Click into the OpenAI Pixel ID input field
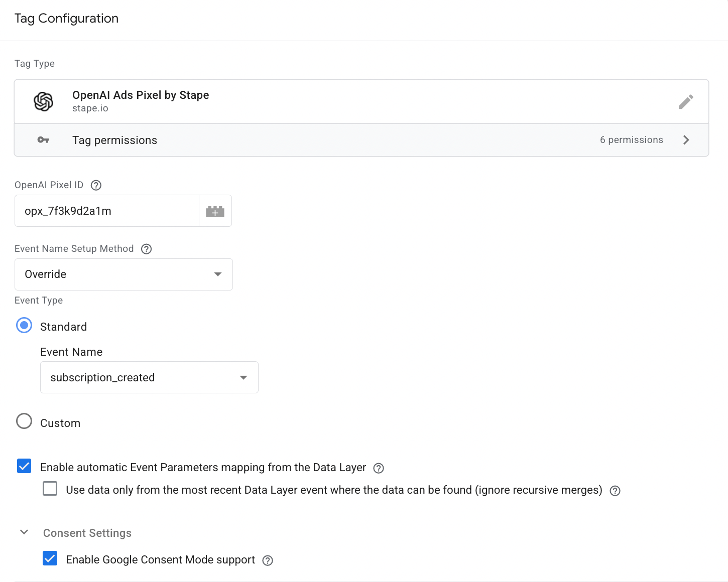Image resolution: width=728 pixels, height=582 pixels. 107,211
